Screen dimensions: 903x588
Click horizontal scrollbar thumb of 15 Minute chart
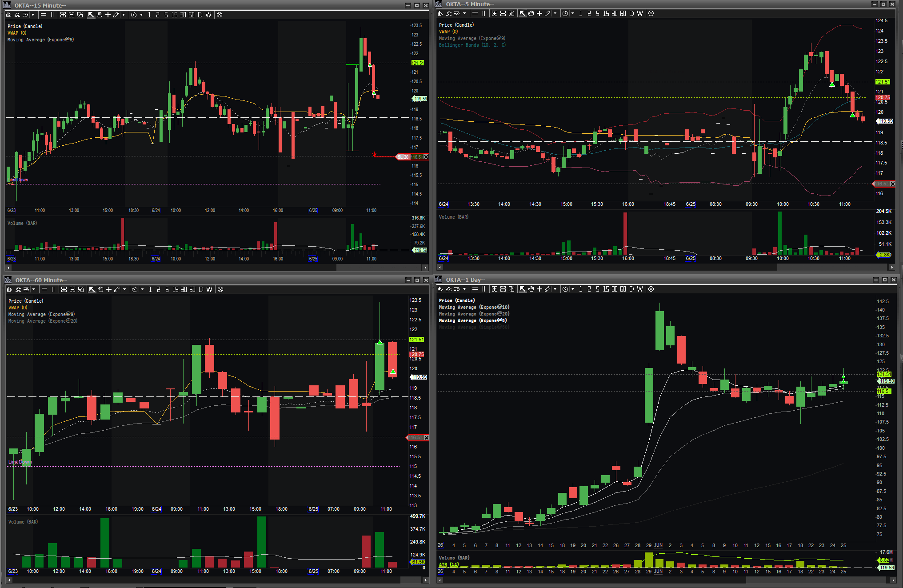point(379,268)
